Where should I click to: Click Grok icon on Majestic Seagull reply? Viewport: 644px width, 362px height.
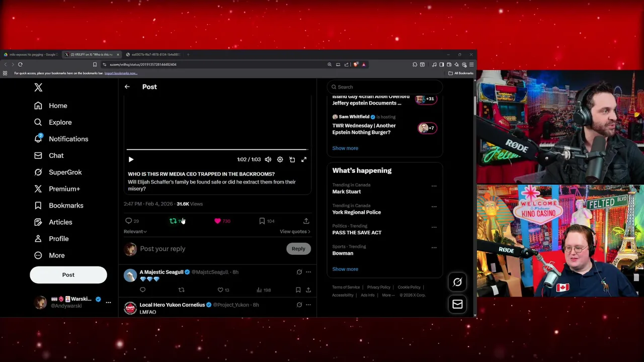pyautogui.click(x=299, y=272)
